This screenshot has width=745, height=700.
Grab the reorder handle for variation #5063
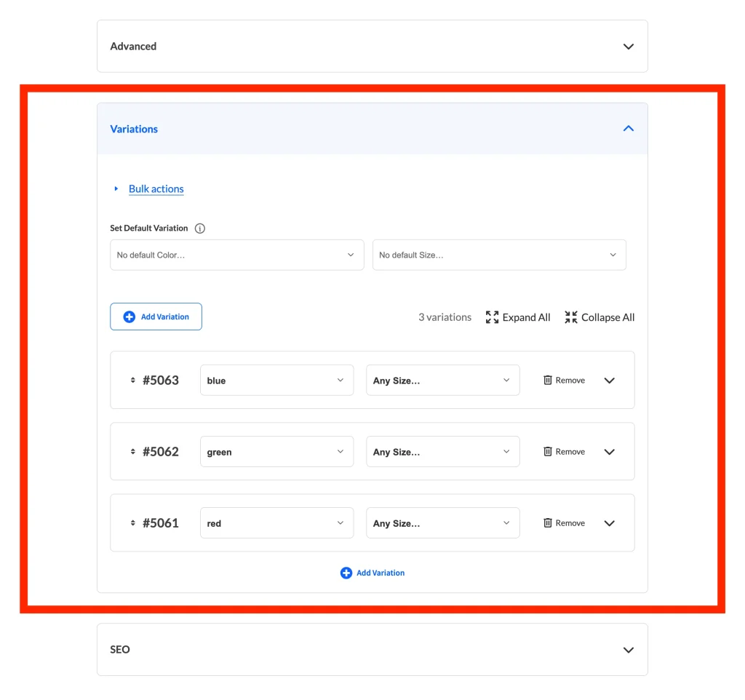pos(132,381)
